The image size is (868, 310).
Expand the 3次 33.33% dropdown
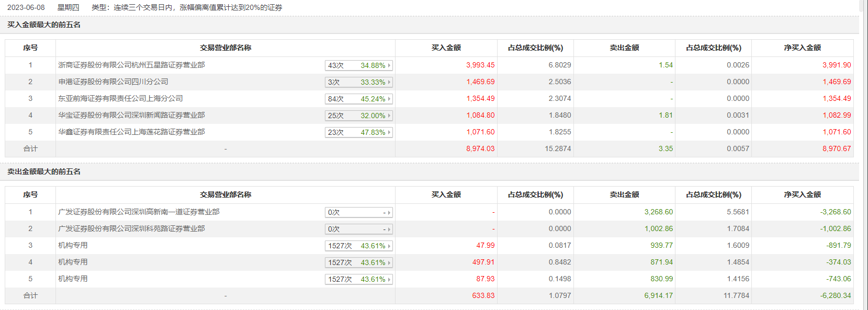pos(389,82)
